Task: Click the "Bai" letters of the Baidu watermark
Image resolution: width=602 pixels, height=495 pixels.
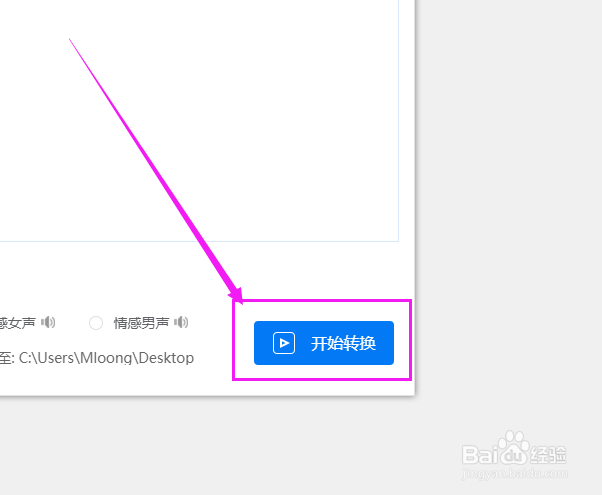Action: tap(480, 455)
